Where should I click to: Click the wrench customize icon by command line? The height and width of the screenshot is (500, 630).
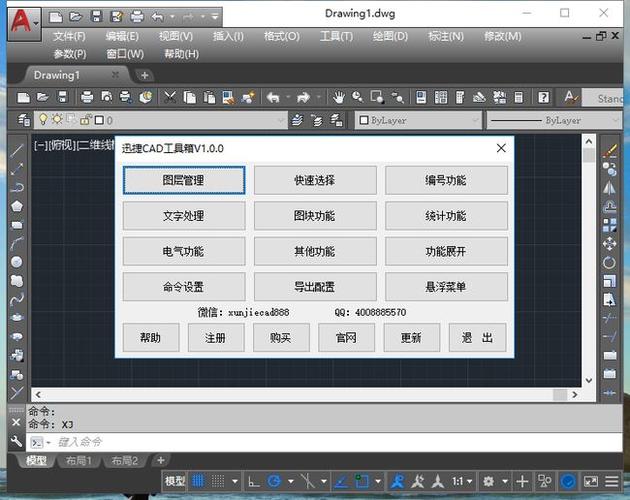tap(16, 441)
